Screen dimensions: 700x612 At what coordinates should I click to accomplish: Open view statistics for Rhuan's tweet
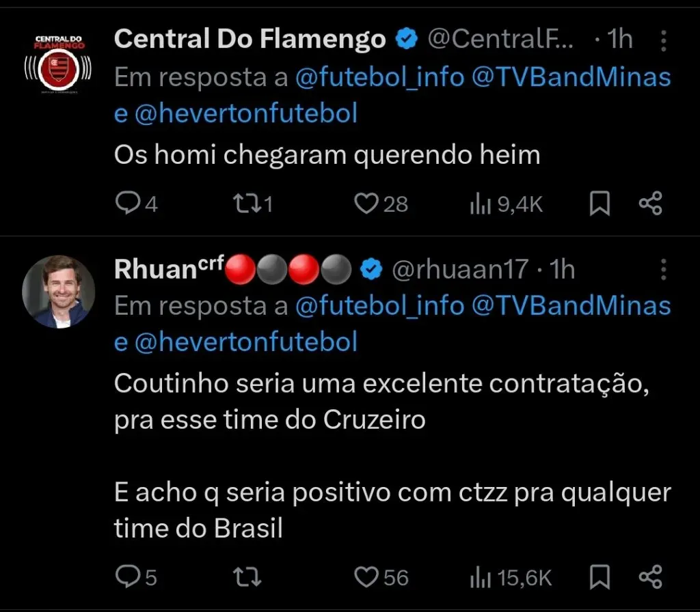click(x=507, y=576)
